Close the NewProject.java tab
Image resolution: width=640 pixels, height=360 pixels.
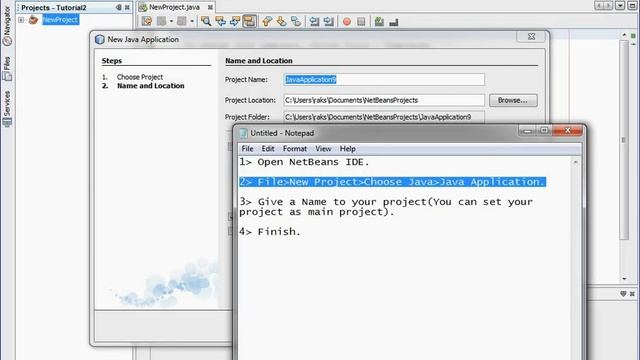pyautogui.click(x=210, y=7)
